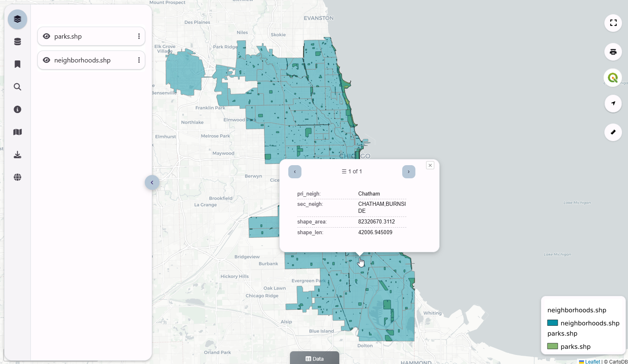Viewport: 628px width, 364px height.
Task: Open the info circle icon
Action: click(17, 109)
